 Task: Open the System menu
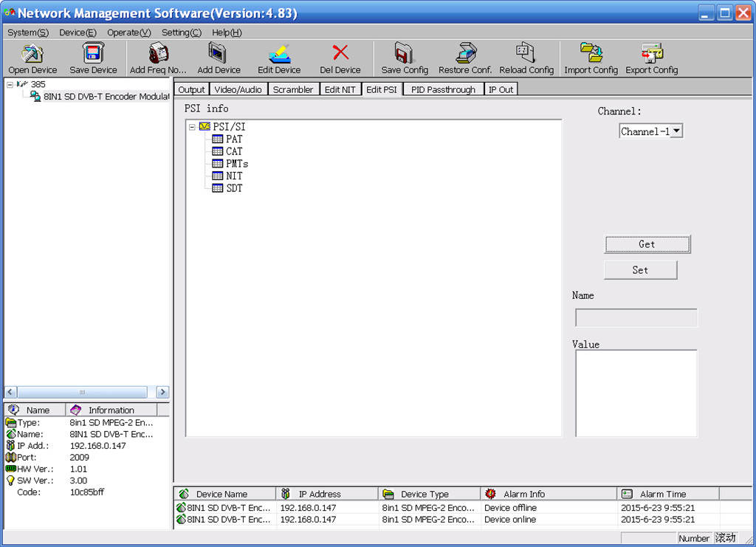[28, 32]
